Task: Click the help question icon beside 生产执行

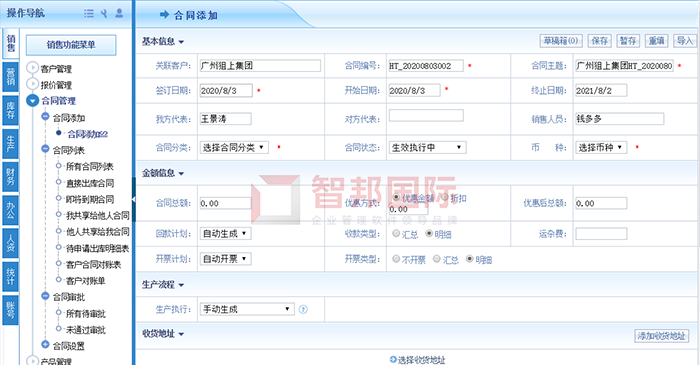Action: [x=303, y=309]
